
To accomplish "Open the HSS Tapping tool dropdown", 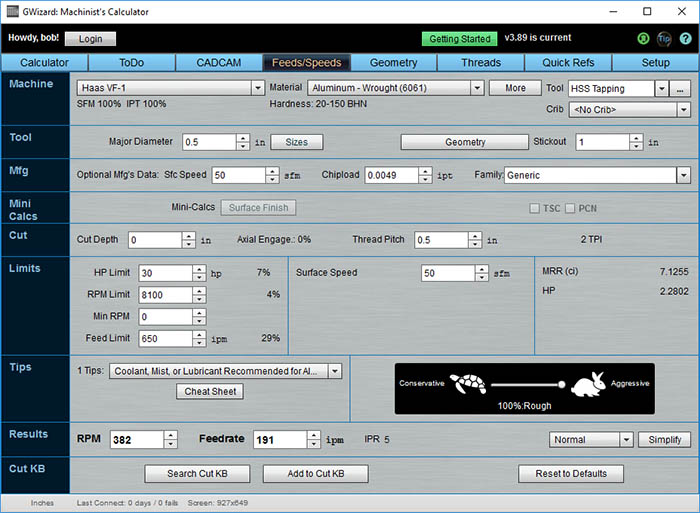I will [662, 89].
